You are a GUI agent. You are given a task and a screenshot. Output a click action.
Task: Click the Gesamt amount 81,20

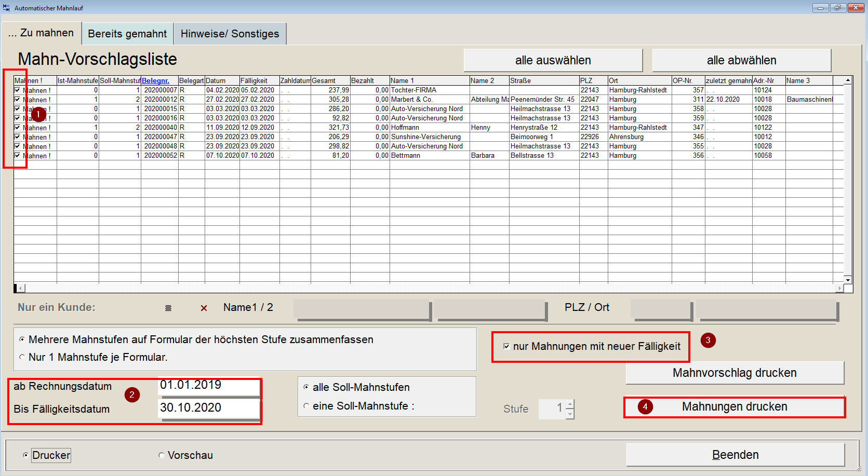330,156
